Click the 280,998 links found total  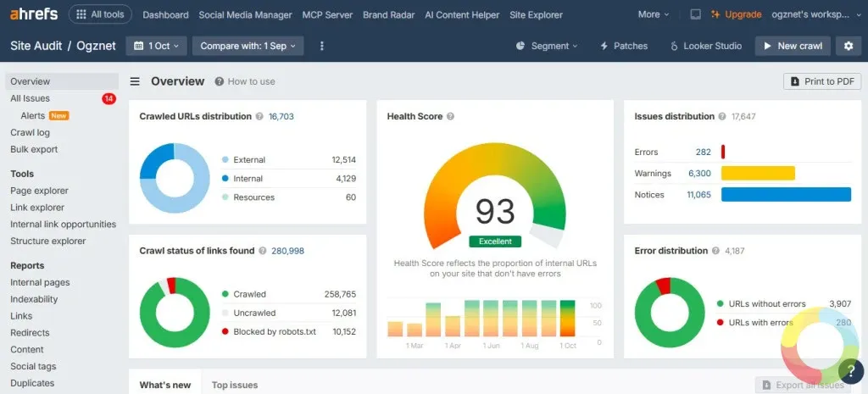288,251
